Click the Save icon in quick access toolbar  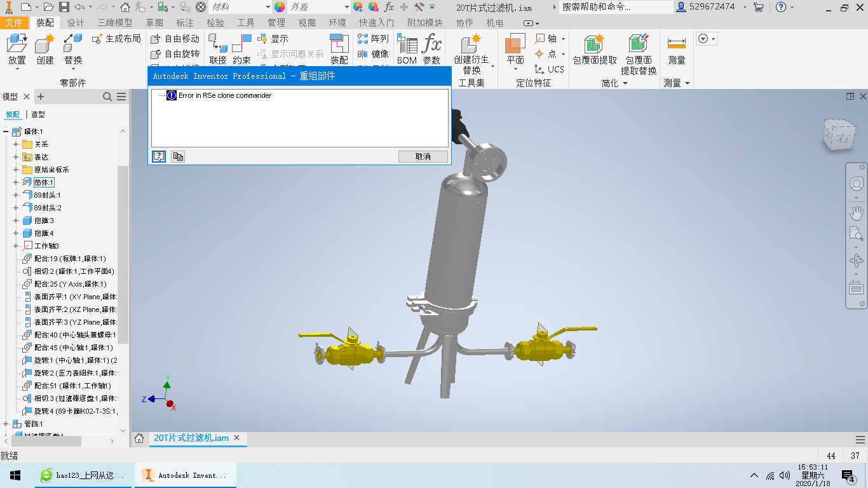64,7
